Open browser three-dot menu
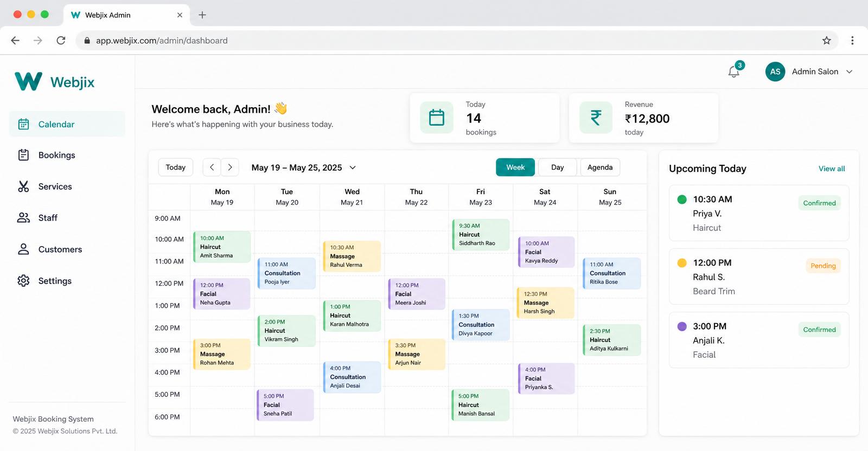 [852, 41]
